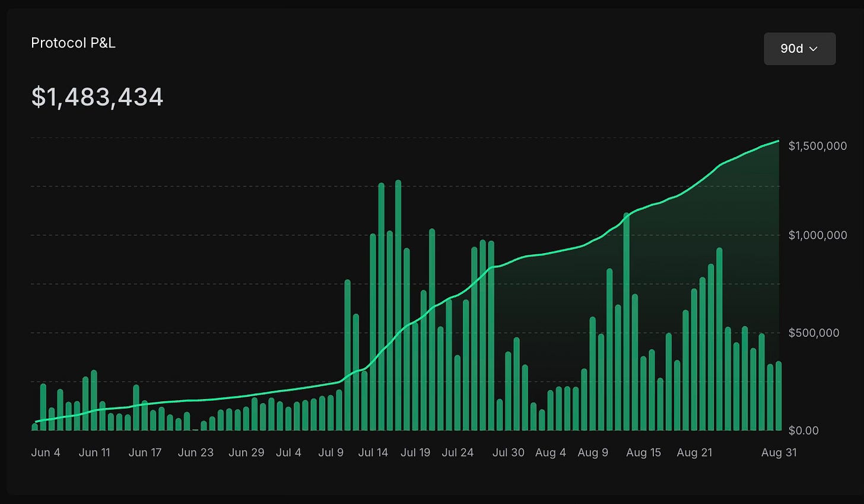Click the $0.00 y-axis label
This screenshot has height=504, width=864.
(x=803, y=430)
